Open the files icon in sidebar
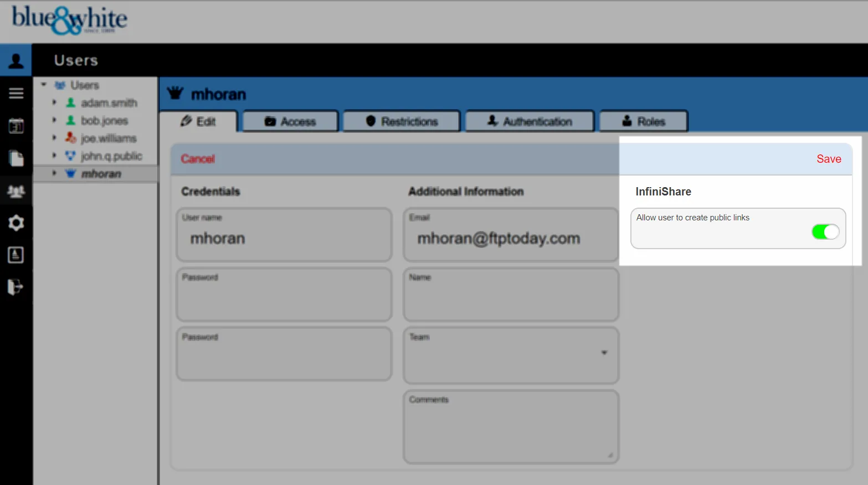868x485 pixels. click(16, 158)
